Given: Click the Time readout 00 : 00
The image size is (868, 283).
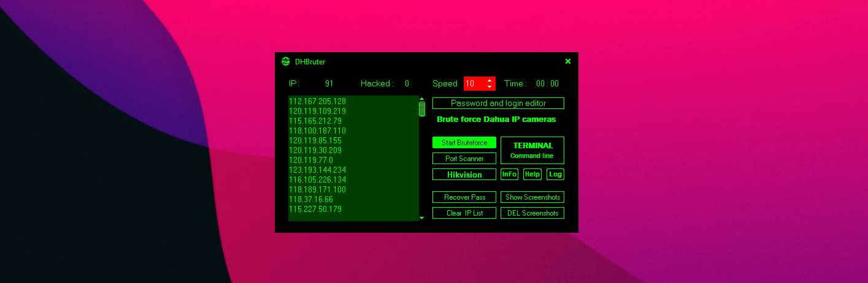Looking at the screenshot, I should pyautogui.click(x=547, y=84).
